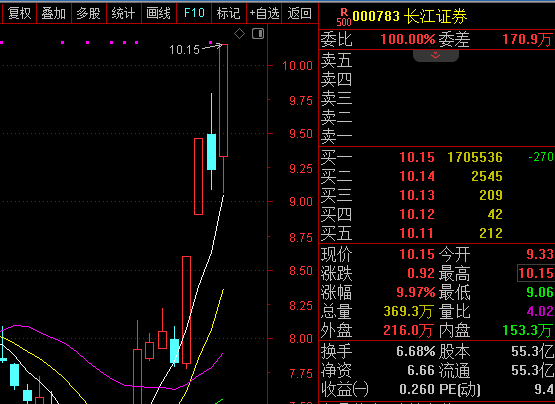Select the 叠加 overlay option
The height and width of the screenshot is (404, 555).
click(54, 13)
